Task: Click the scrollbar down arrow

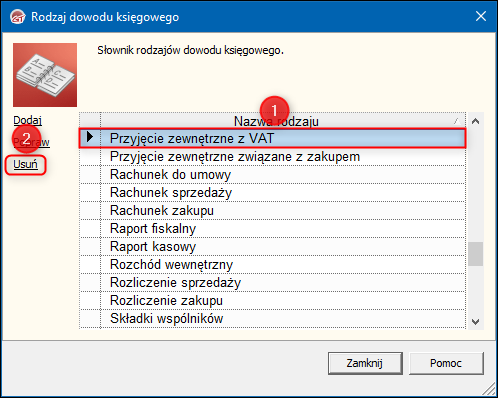Action: point(476,322)
